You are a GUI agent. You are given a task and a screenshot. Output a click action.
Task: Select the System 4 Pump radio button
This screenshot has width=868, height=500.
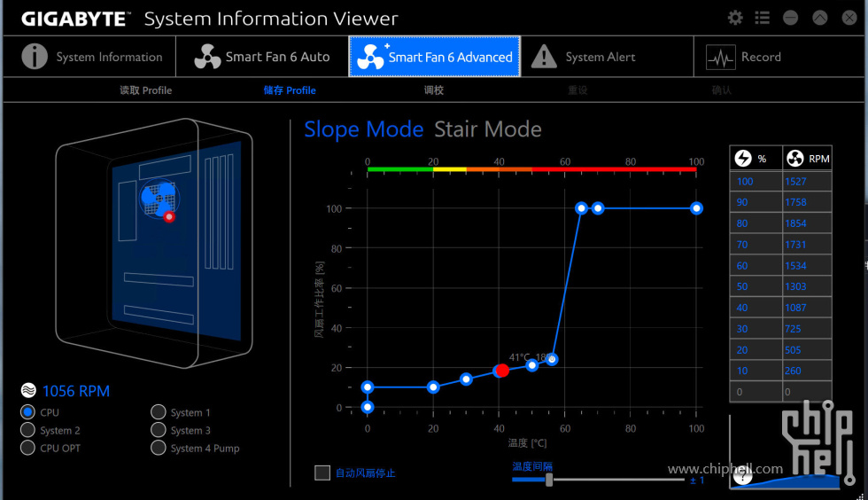(159, 448)
